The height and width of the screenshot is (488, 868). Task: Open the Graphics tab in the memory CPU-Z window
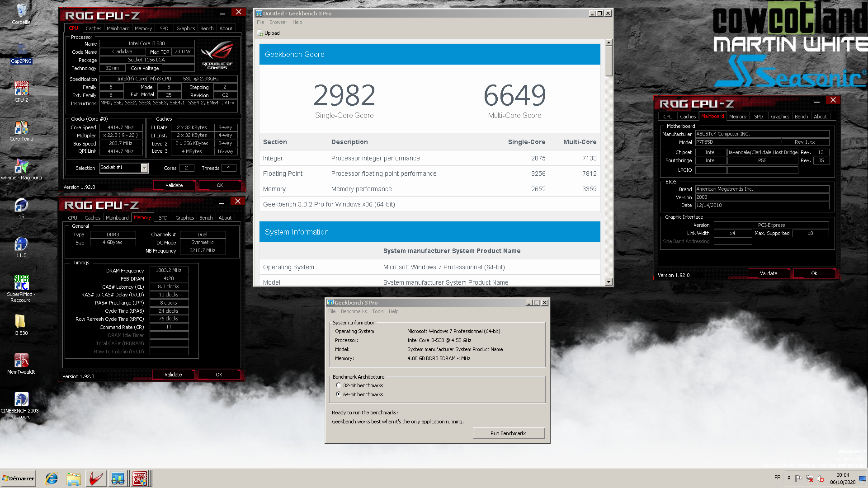pyautogui.click(x=184, y=218)
